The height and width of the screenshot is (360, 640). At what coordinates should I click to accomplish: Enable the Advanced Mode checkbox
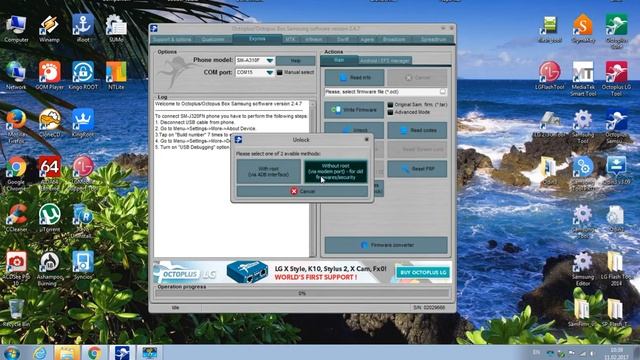(390, 112)
